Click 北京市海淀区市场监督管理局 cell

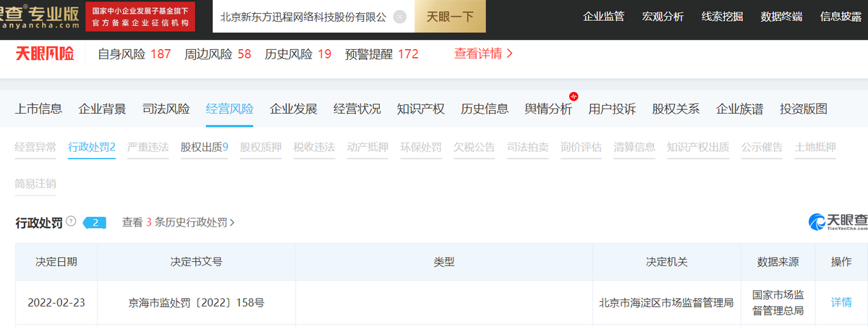[667, 302]
